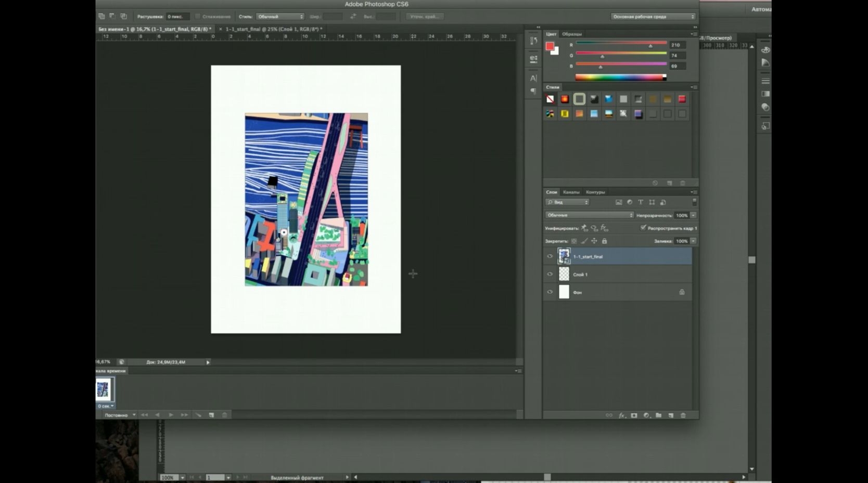Open the Character panel icon
This screenshot has width=868, height=483.
[533, 78]
